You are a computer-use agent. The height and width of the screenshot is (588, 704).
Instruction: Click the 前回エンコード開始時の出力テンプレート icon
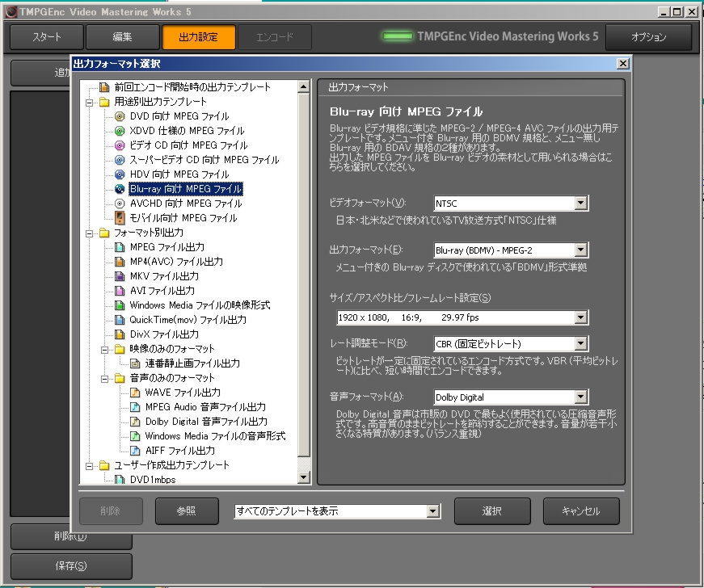(x=104, y=87)
